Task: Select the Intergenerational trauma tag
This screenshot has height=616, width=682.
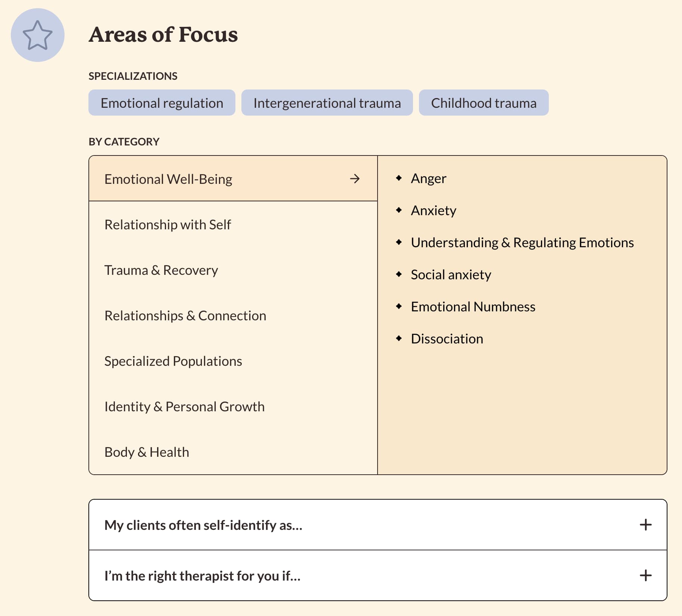Action: pyautogui.click(x=327, y=103)
